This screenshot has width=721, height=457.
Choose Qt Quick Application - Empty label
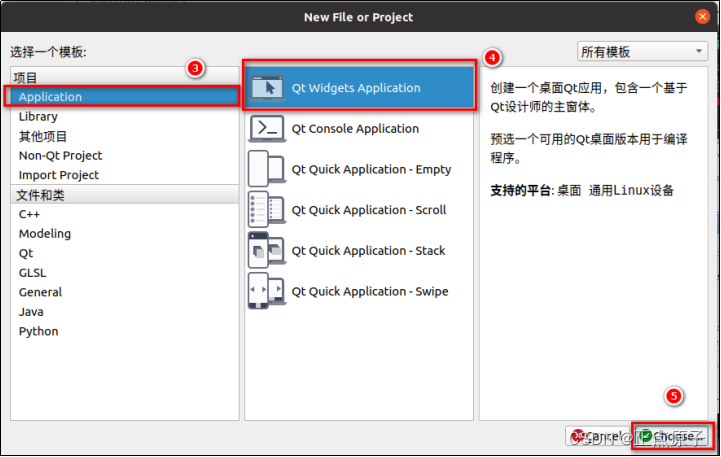pyautogui.click(x=371, y=170)
